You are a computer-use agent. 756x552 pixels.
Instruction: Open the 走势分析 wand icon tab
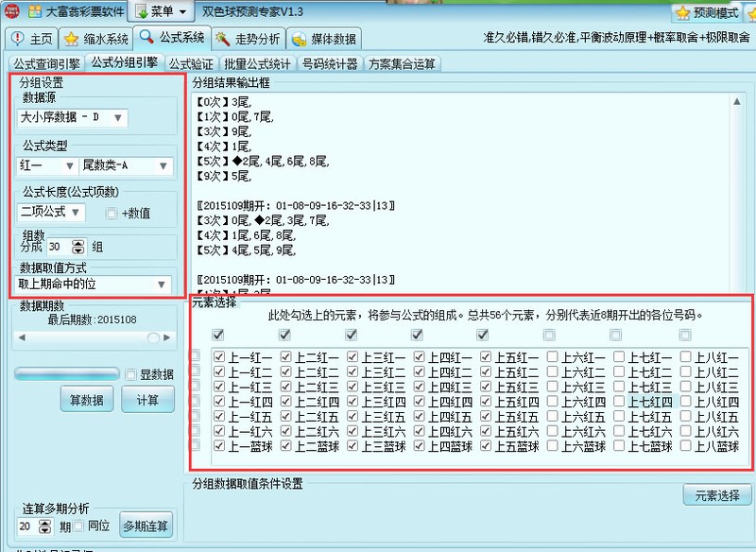(223, 39)
